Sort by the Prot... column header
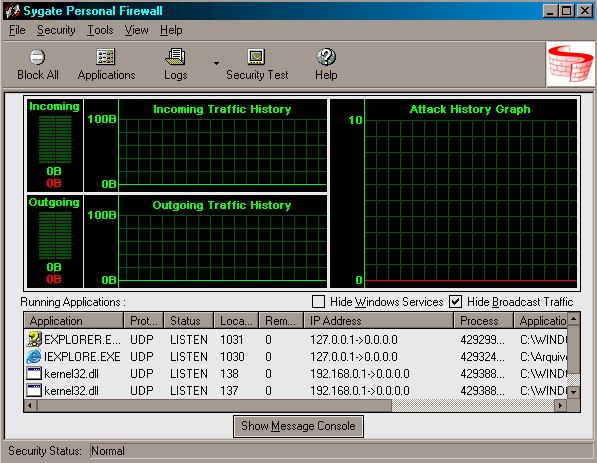This screenshot has height=463, width=597. coord(144,321)
